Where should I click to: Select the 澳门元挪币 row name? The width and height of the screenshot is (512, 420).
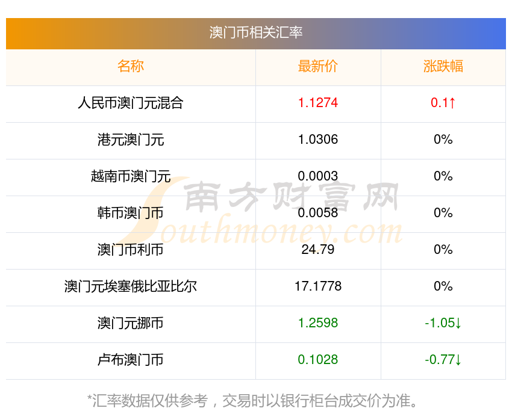(x=131, y=323)
